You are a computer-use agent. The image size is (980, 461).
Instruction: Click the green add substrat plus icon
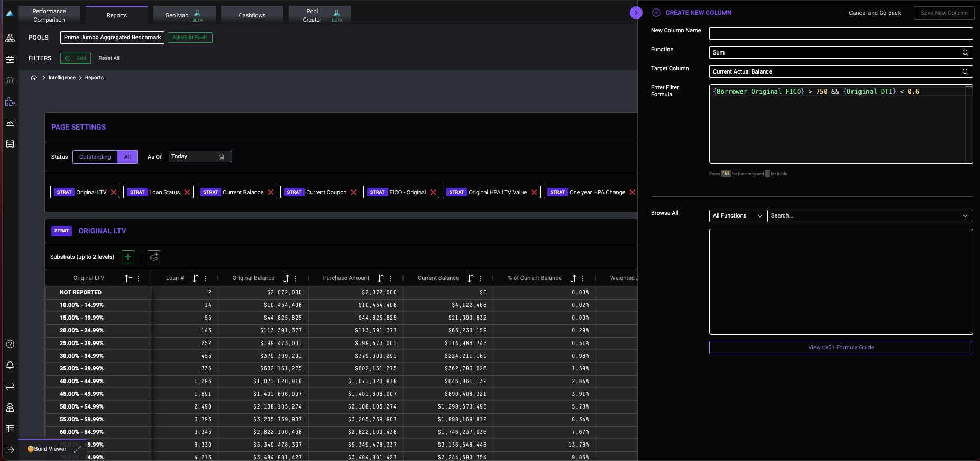tap(128, 257)
